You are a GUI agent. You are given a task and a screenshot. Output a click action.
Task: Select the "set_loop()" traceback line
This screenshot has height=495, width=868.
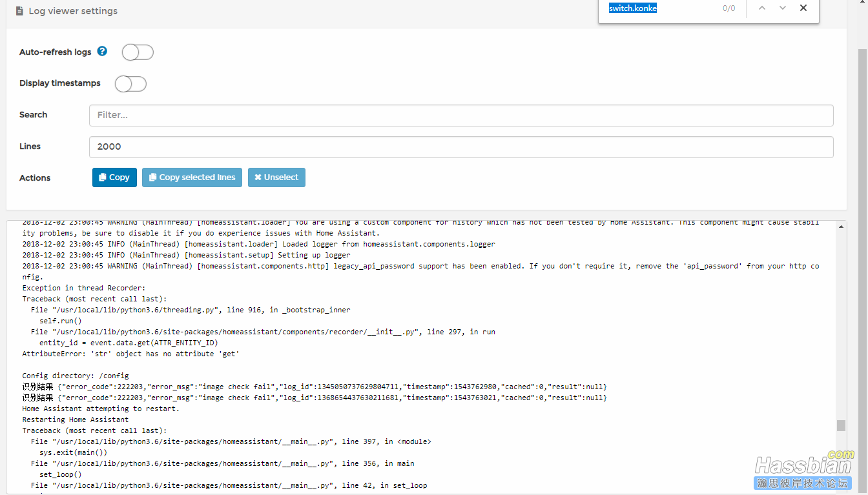pos(61,474)
